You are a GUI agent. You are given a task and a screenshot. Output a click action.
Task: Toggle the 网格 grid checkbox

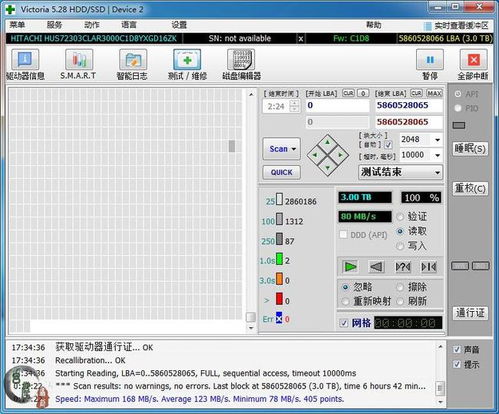pyautogui.click(x=344, y=323)
